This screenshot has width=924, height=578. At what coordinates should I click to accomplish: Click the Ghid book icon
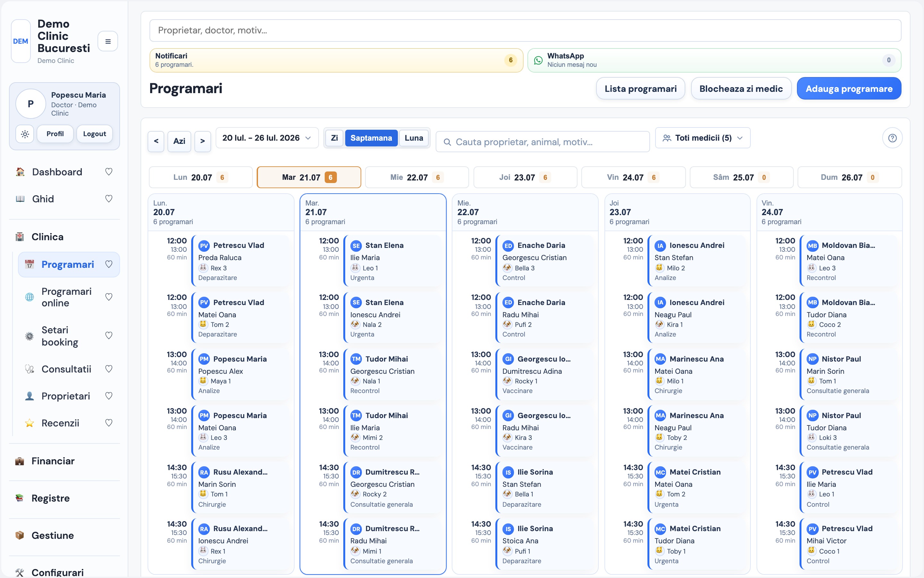tap(20, 199)
